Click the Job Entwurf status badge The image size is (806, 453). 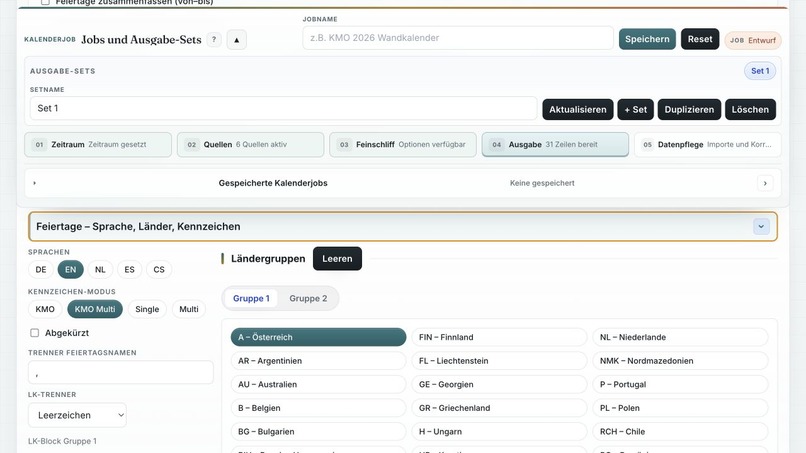tap(753, 40)
